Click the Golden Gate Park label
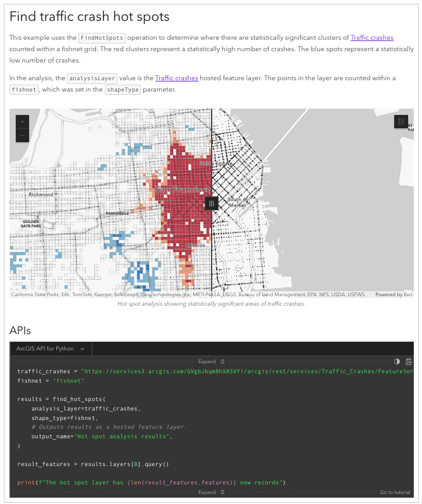 point(31,224)
